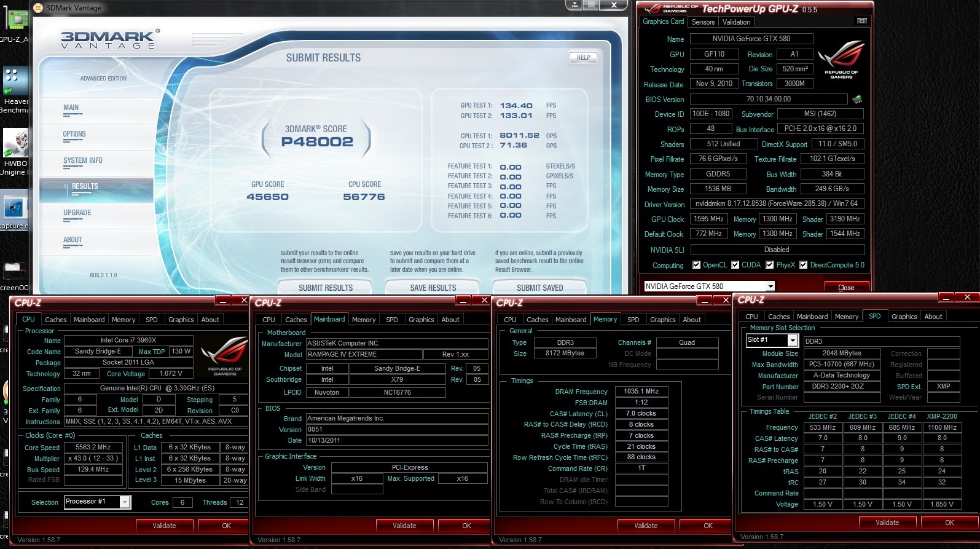Click the SUBMIT RESULTS button
The width and height of the screenshot is (980, 549).
click(x=326, y=287)
